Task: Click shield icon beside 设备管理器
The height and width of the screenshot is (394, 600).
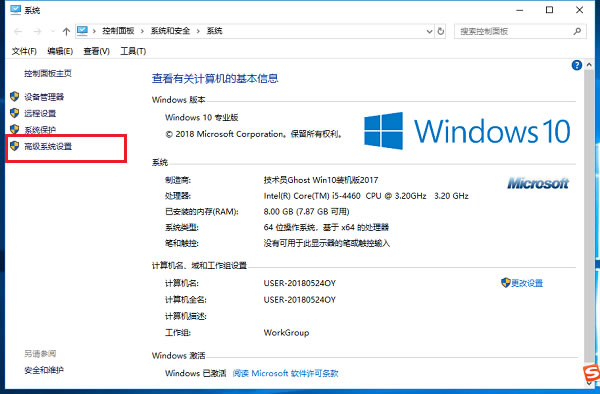Action: click(x=15, y=96)
